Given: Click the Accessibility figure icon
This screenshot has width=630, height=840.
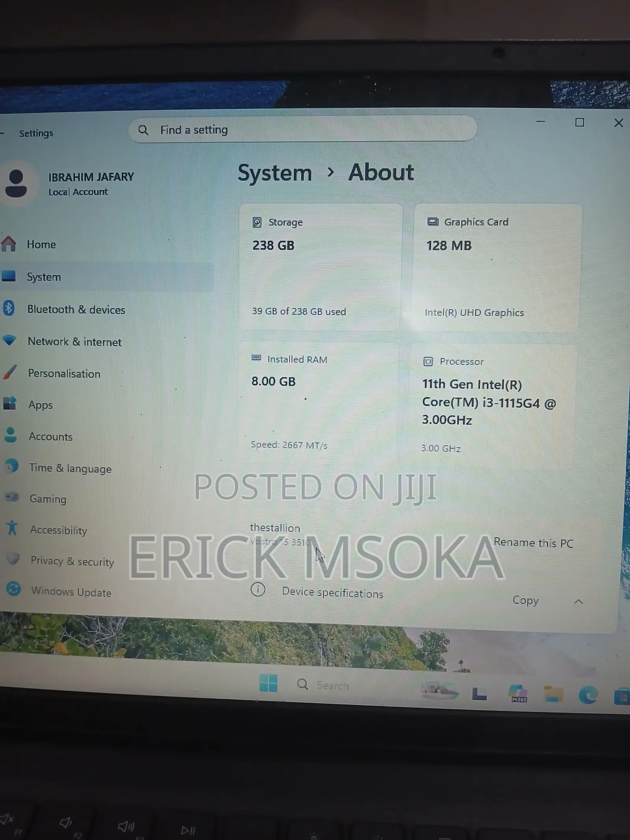Looking at the screenshot, I should 12,528.
